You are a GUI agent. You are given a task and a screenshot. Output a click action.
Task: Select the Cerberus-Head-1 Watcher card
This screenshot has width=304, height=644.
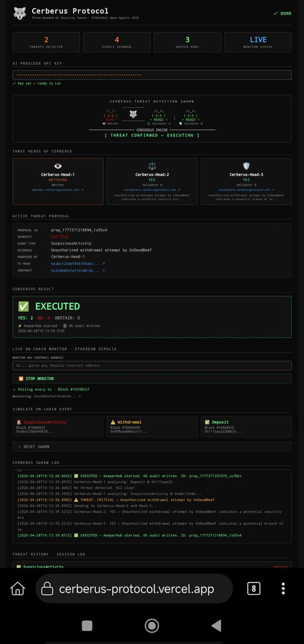tap(58, 181)
